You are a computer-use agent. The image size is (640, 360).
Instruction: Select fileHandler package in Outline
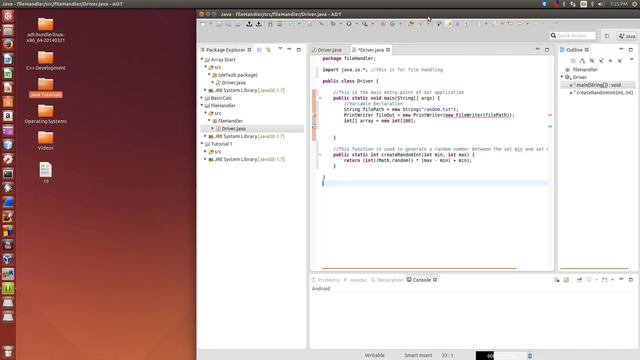point(584,70)
